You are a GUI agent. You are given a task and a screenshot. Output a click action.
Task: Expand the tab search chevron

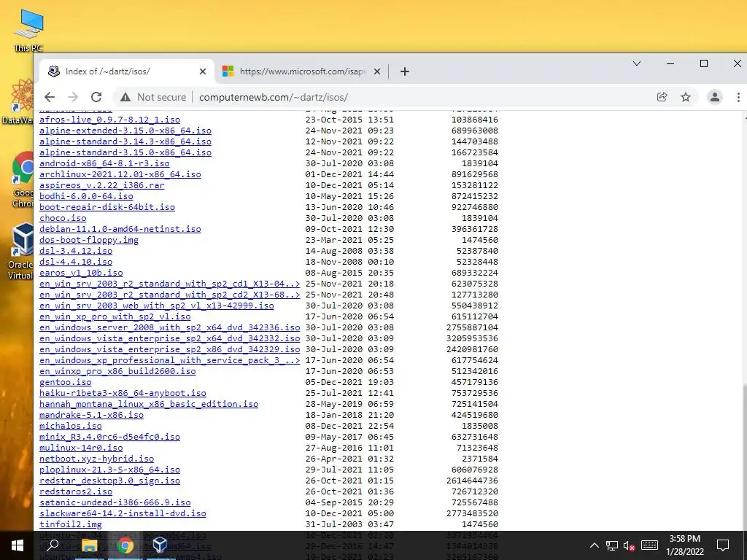coord(636,63)
